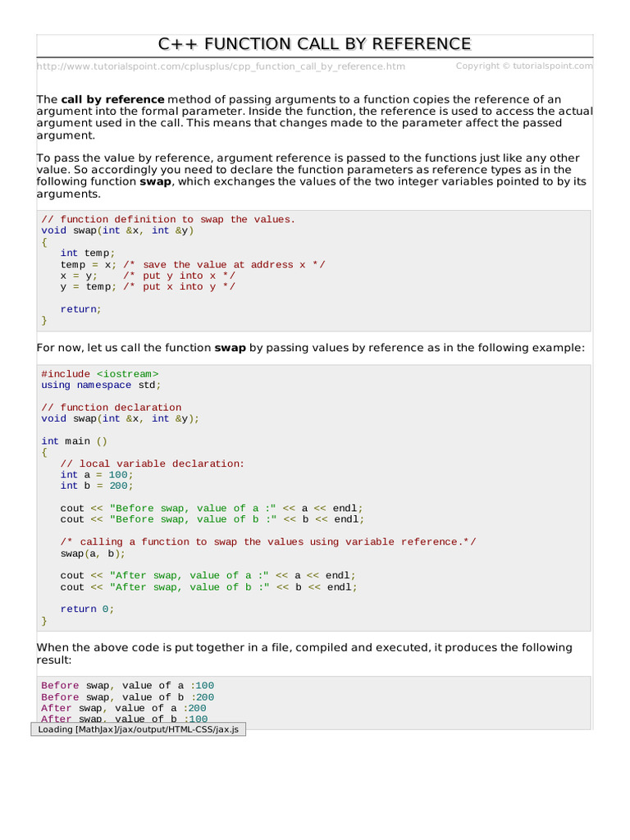630x840 pixels.
Task: Click the line 'int temp;' in swap function
Action: pyautogui.click(x=87, y=253)
